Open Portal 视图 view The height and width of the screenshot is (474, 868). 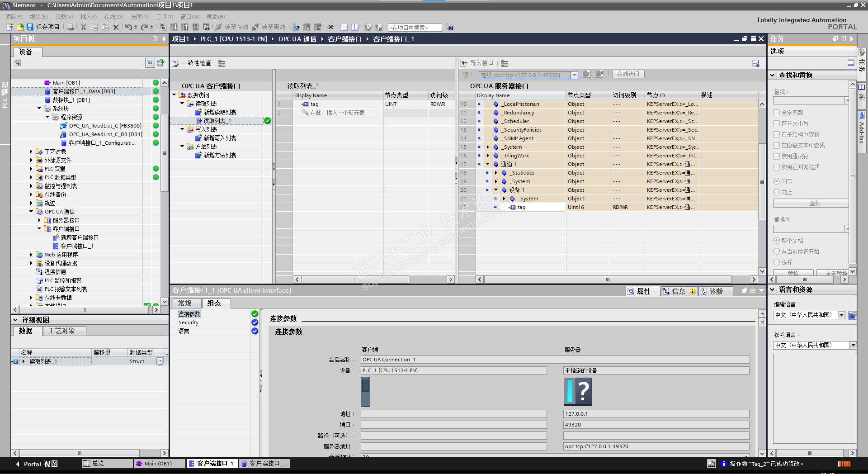pyautogui.click(x=37, y=464)
